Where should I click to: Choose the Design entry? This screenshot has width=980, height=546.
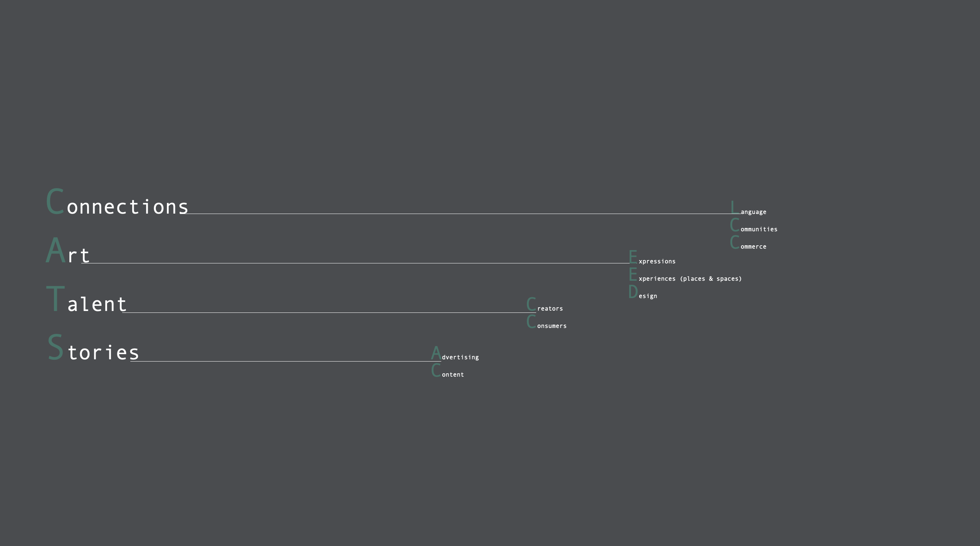pos(643,292)
